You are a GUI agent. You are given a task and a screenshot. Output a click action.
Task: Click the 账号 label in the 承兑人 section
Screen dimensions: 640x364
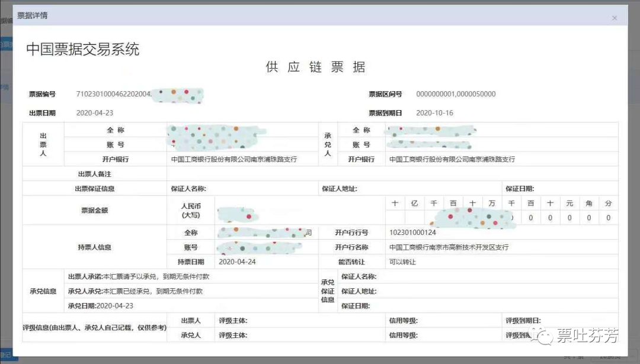point(361,144)
